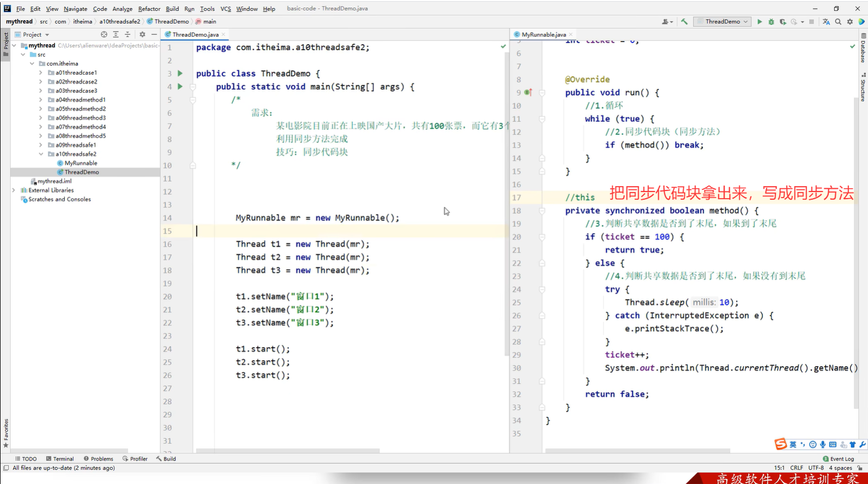The width and height of the screenshot is (868, 484).
Task: Fold the run method at line 9
Action: coord(542,93)
